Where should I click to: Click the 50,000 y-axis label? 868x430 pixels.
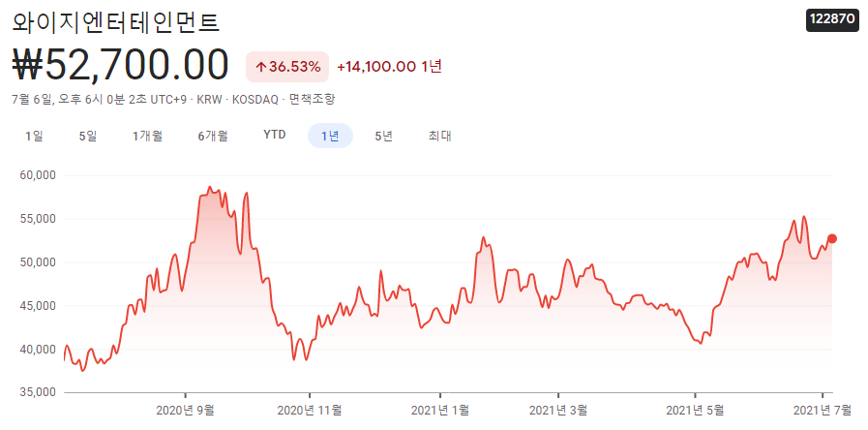38,262
